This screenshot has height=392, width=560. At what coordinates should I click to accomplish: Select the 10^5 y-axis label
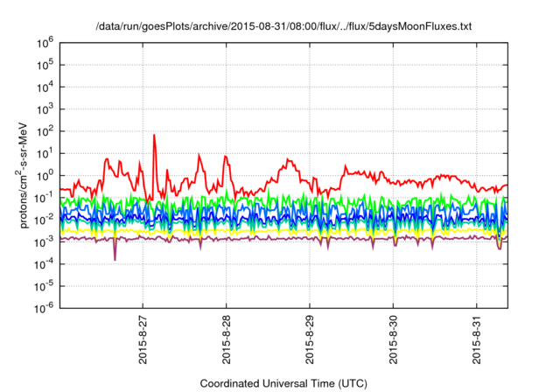point(45,65)
